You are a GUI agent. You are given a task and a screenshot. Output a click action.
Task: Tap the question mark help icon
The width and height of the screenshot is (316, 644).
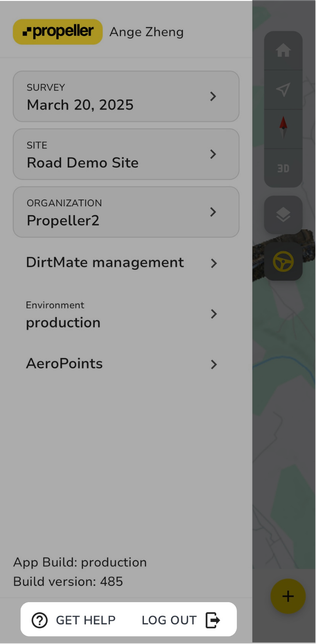click(40, 620)
